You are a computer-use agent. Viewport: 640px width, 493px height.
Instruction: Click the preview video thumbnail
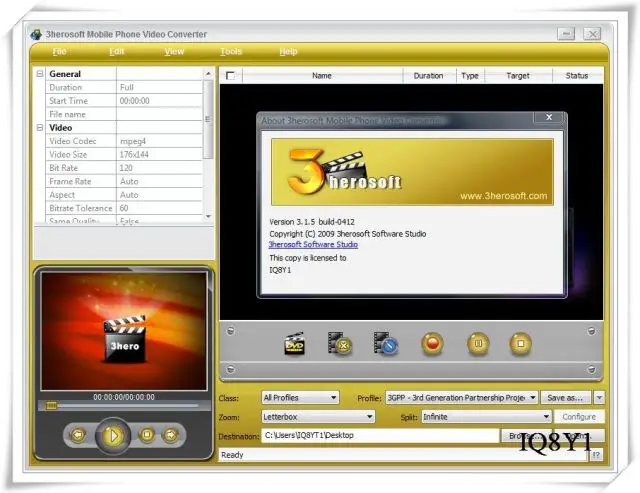pos(124,331)
